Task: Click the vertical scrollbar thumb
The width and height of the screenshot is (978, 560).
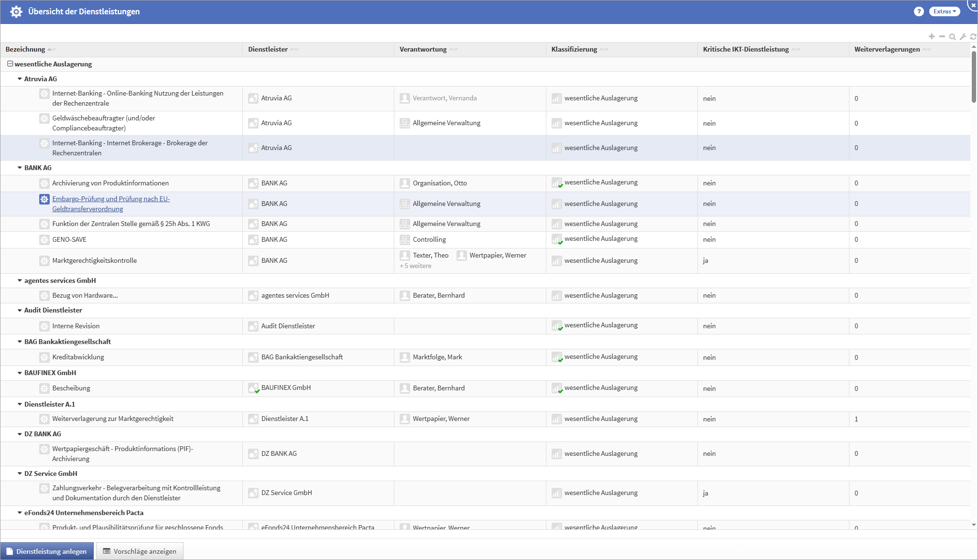Action: (974, 76)
